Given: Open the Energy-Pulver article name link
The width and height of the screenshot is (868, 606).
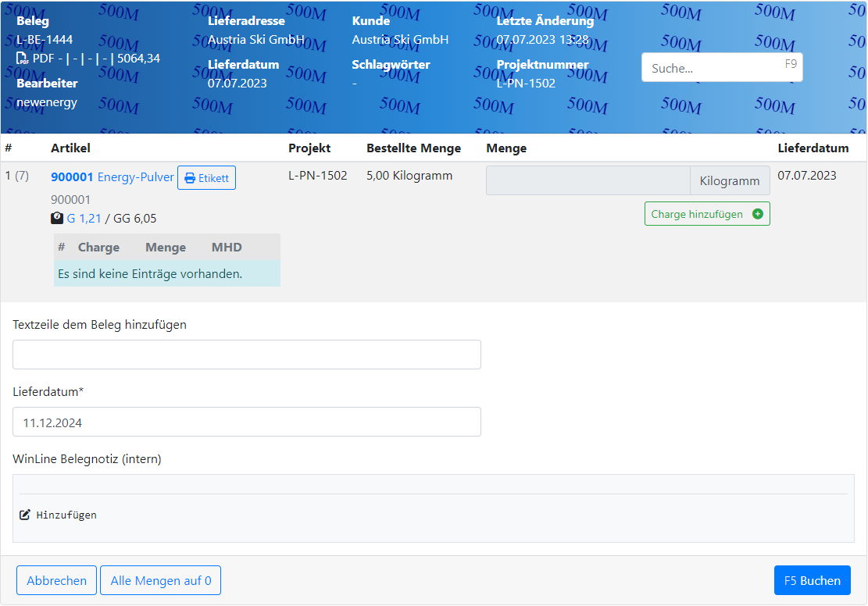Looking at the screenshot, I should click(x=135, y=177).
